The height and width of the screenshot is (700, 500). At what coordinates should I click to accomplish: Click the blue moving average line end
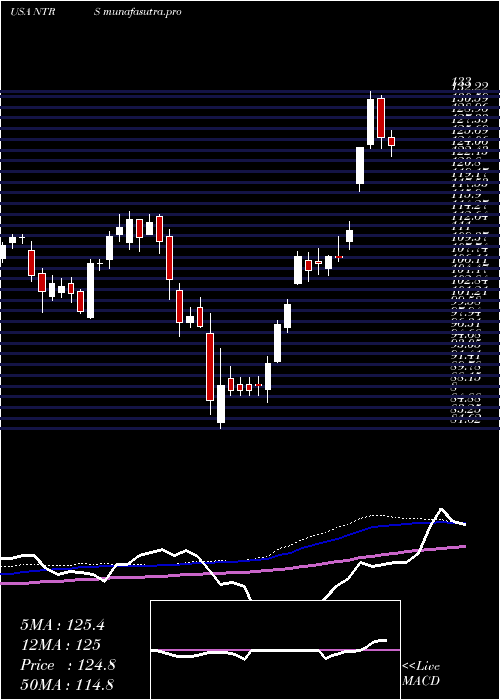(464, 523)
